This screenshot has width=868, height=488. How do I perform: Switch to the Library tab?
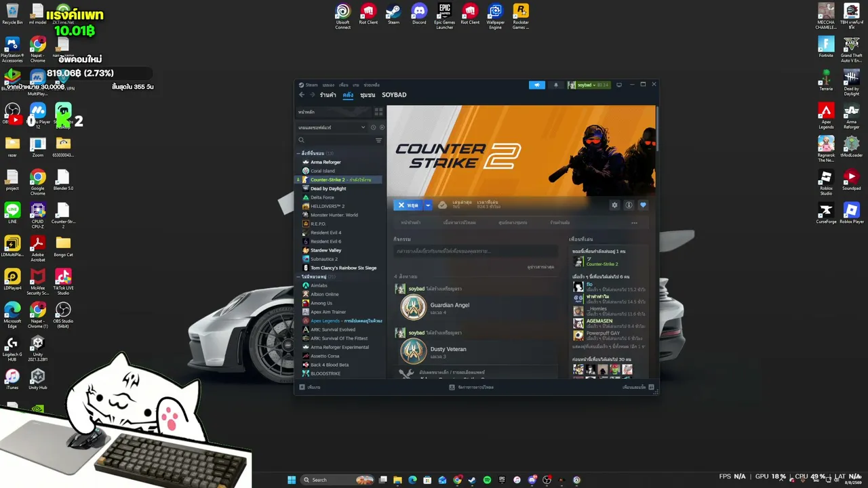[x=348, y=95]
